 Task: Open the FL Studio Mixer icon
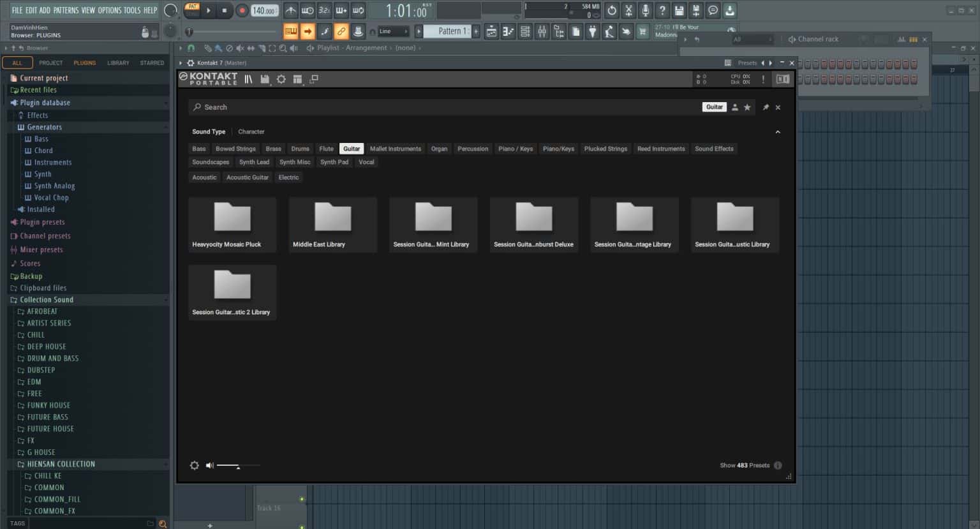[x=542, y=31]
